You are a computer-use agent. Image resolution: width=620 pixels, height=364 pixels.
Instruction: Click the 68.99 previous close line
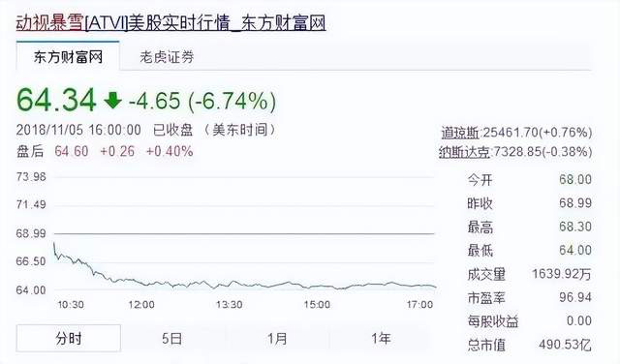244,233
